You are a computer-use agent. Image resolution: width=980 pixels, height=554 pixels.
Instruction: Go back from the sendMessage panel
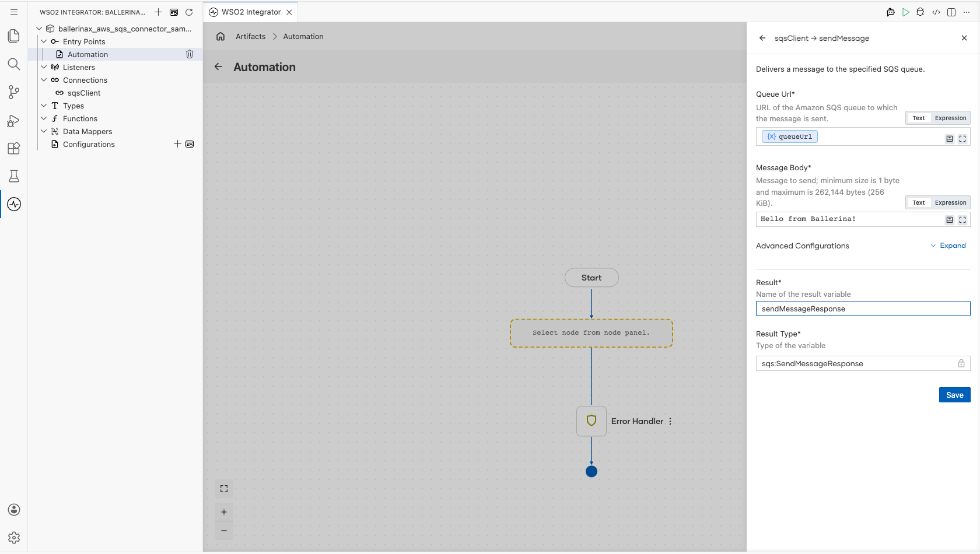pos(762,38)
